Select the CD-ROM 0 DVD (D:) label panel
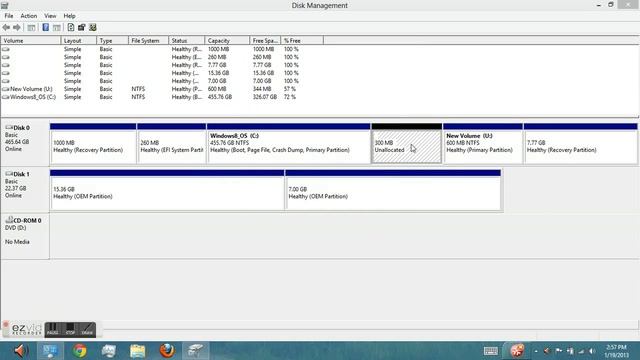Viewport: 640px width, 360px height. [x=25, y=236]
